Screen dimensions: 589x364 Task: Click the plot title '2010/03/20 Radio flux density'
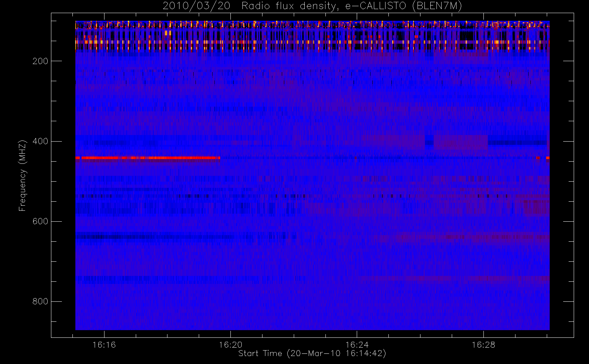click(x=312, y=6)
